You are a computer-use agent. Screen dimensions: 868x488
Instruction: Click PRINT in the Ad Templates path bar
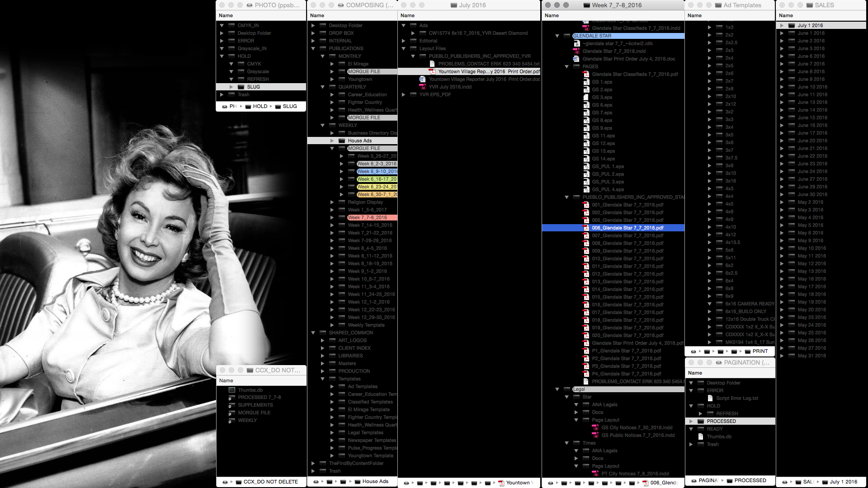pos(760,352)
